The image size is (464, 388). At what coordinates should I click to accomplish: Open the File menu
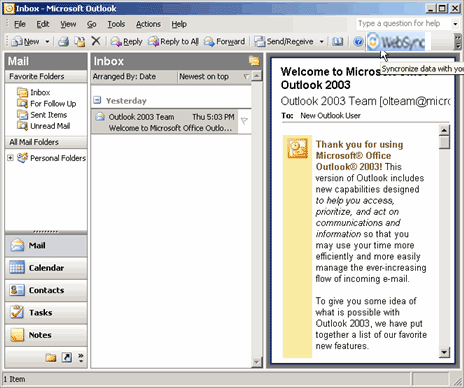tap(20, 24)
